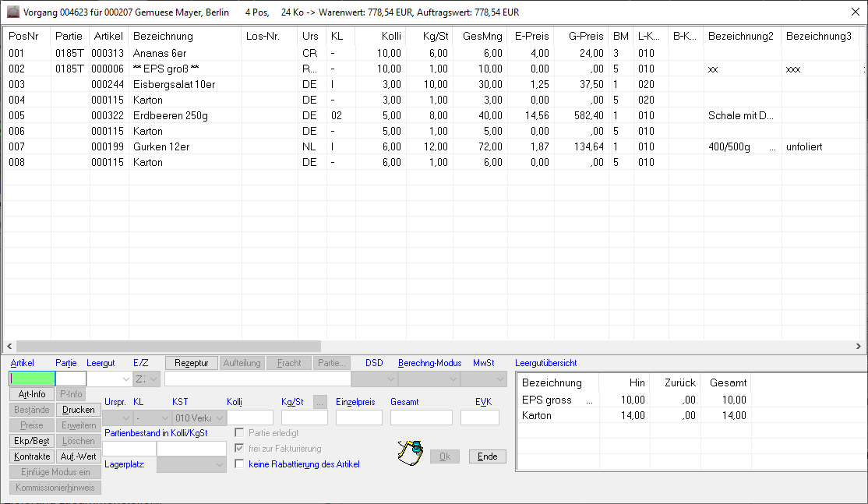Image resolution: width=868 pixels, height=504 pixels.
Task: Click the Ende button
Action: 488,456
